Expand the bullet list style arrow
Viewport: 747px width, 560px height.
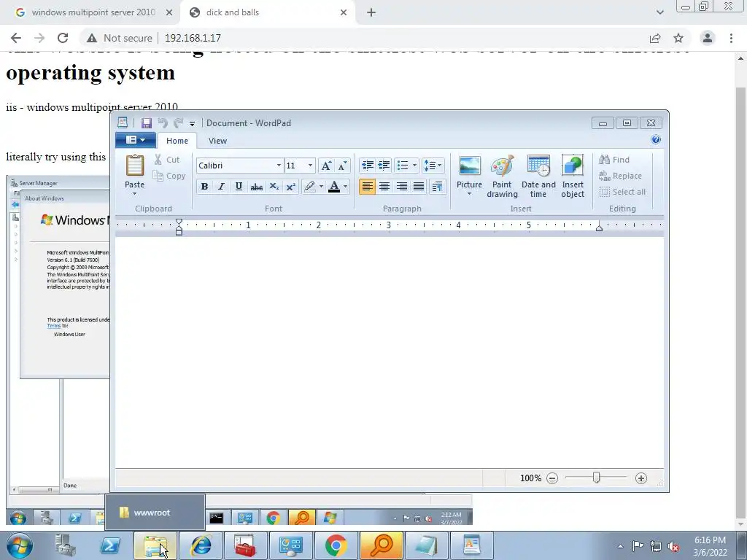click(x=414, y=166)
